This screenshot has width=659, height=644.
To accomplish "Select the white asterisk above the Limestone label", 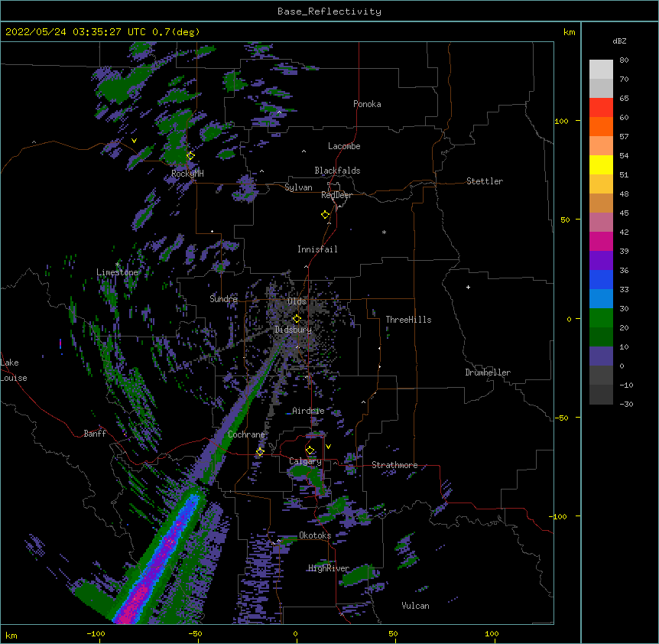I will point(117,265).
